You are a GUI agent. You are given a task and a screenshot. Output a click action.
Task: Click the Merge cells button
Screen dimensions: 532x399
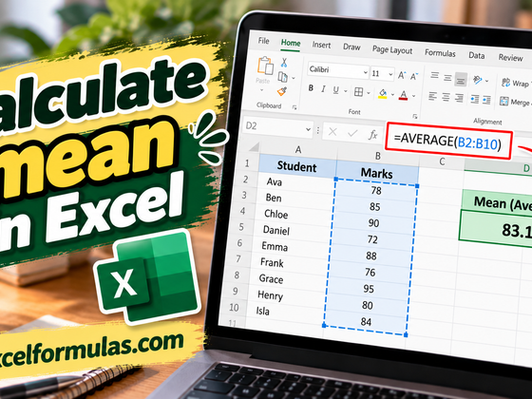point(515,102)
